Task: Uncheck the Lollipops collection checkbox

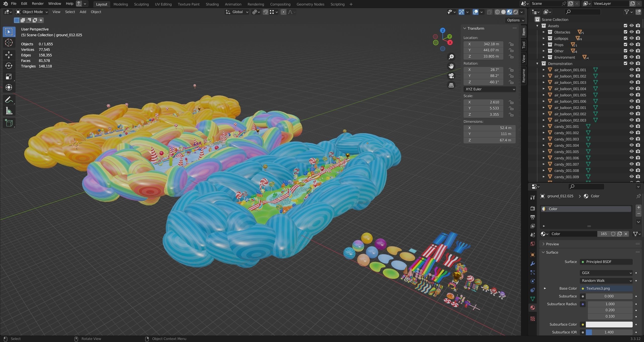Action: [x=625, y=38]
